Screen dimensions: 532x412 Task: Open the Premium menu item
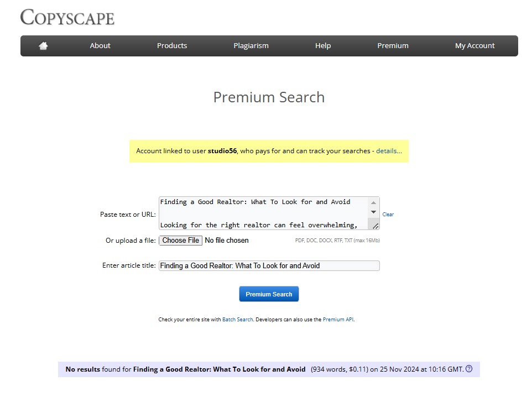coord(393,45)
